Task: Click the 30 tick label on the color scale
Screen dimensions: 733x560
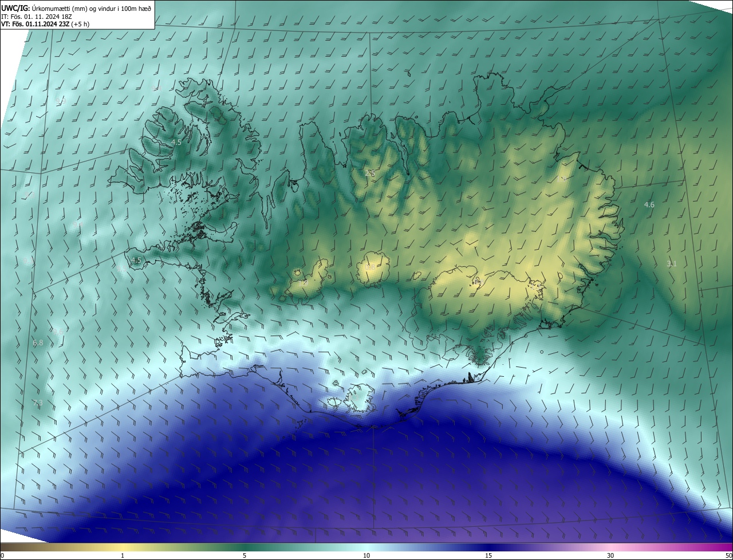Action: 610,555
